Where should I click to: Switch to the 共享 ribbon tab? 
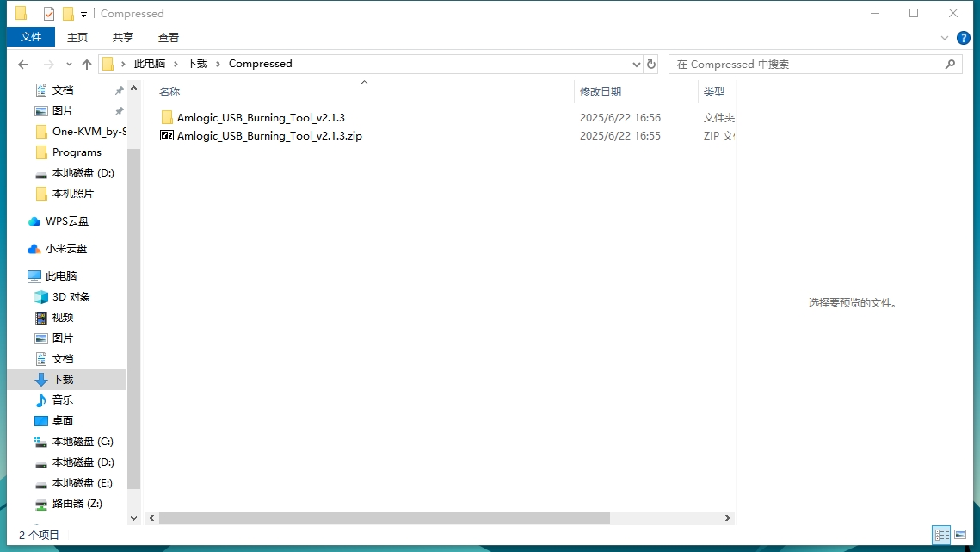tap(123, 38)
